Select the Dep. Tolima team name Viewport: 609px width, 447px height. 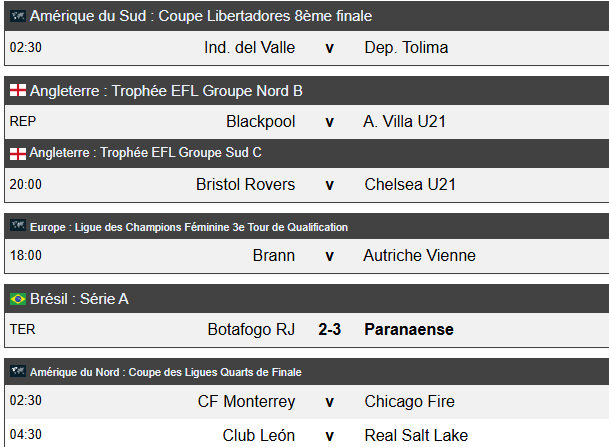(x=406, y=48)
